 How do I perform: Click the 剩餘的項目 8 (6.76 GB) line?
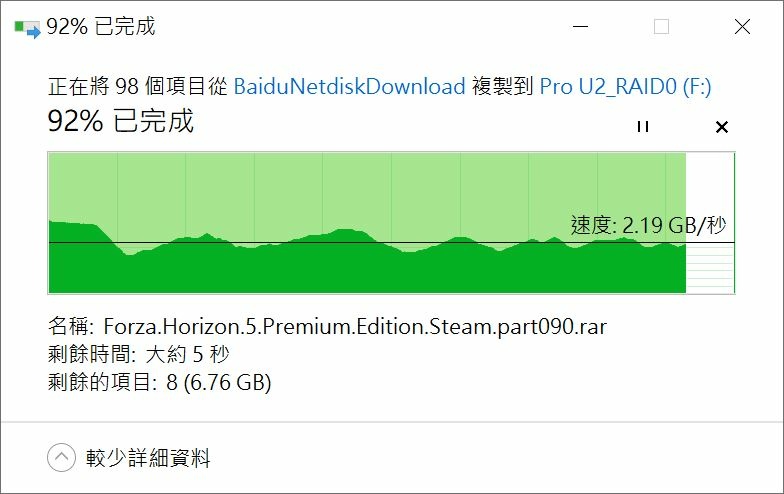tap(160, 382)
